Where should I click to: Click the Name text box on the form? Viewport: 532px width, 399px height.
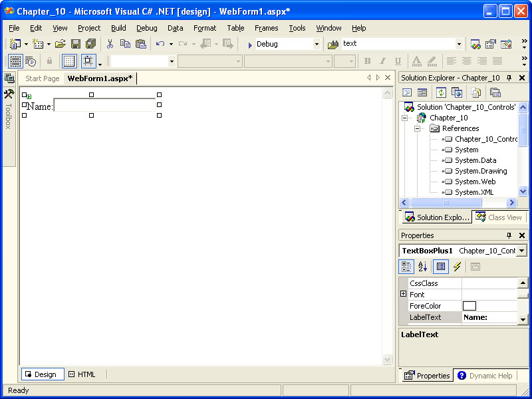(104, 106)
